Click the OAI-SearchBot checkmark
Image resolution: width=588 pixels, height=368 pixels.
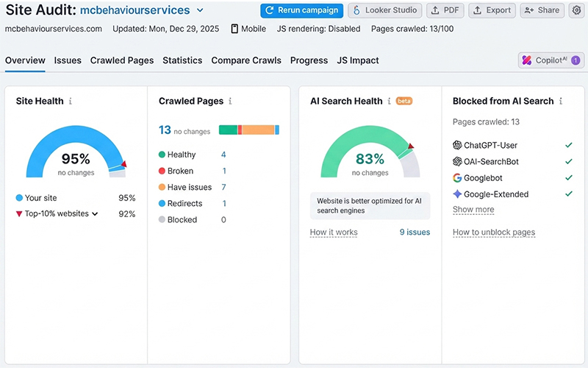pos(568,161)
